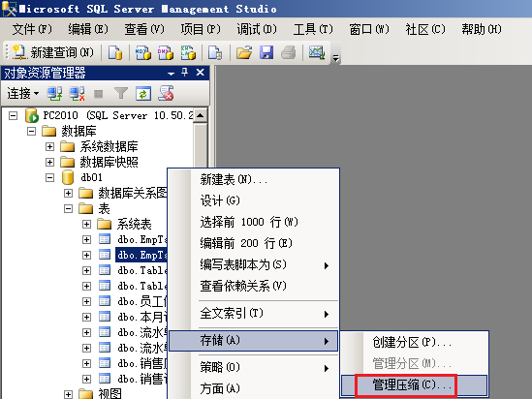Click the activity monitor toolbar icon
The image size is (532, 399).
click(x=317, y=52)
